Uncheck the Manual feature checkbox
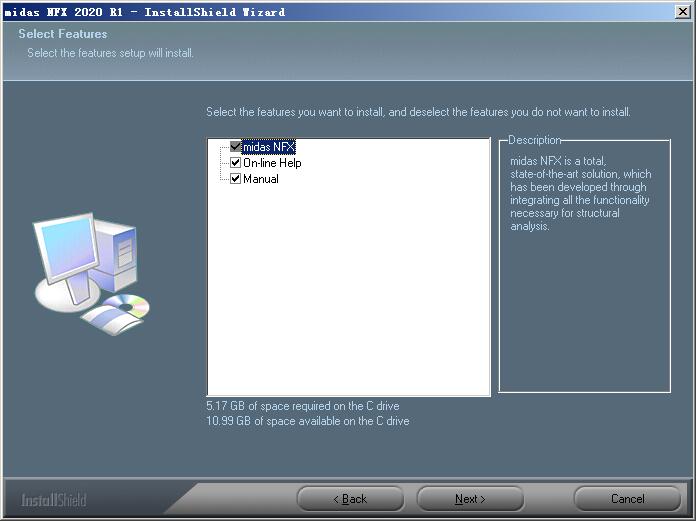Viewport: 696px width, 521px height. click(235, 179)
